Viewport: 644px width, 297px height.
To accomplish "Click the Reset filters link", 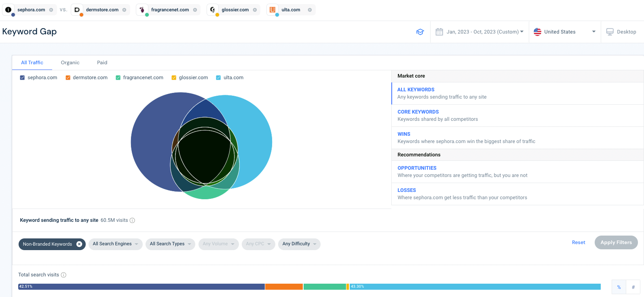I will (579, 242).
